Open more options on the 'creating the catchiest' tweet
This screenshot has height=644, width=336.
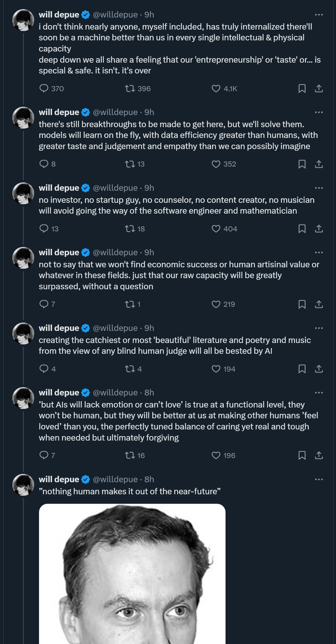[319, 328]
